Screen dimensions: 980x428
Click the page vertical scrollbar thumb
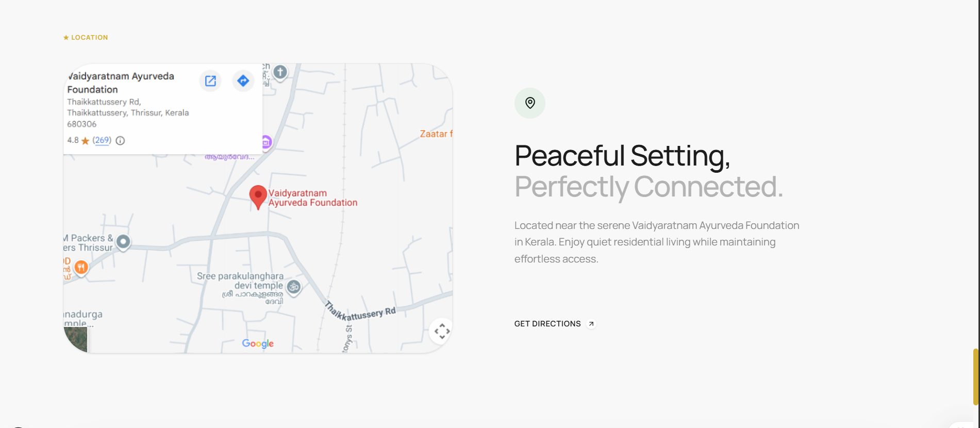coord(975,377)
